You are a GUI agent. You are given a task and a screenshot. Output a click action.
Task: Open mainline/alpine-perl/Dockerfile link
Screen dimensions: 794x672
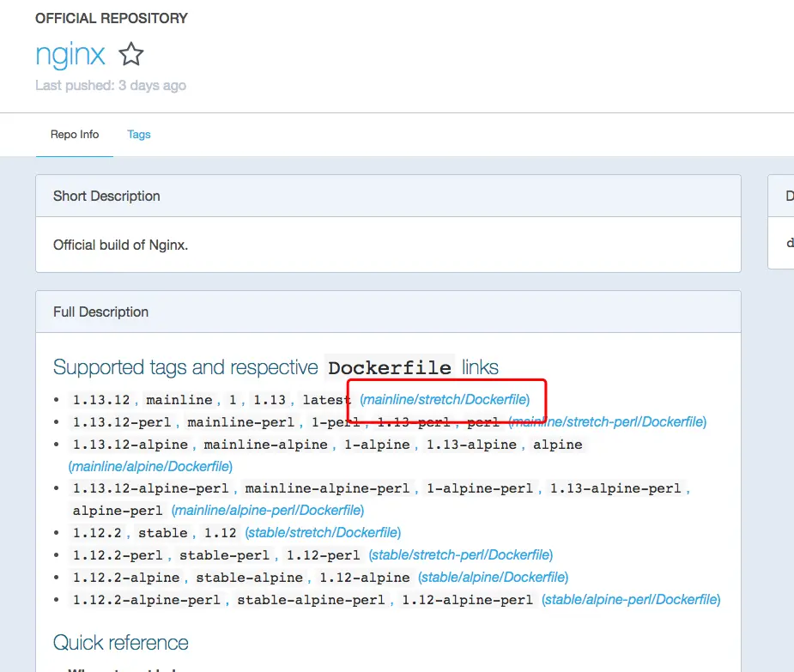tap(268, 510)
